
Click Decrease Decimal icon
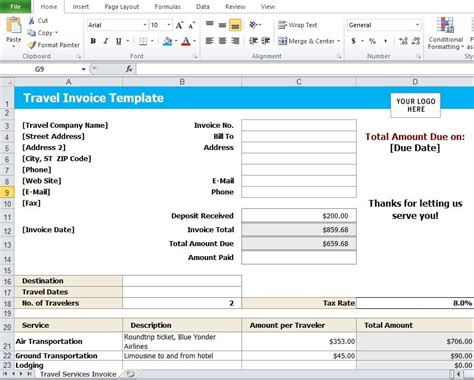416,41
